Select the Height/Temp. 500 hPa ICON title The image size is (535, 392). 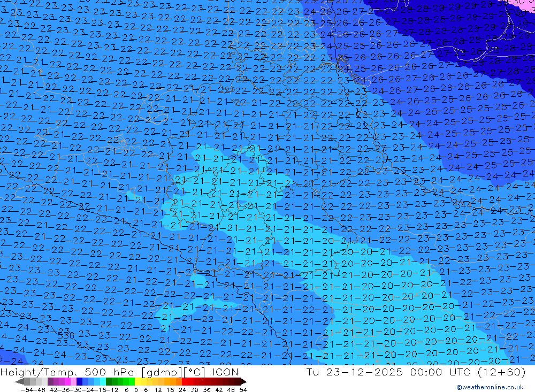tap(119, 372)
